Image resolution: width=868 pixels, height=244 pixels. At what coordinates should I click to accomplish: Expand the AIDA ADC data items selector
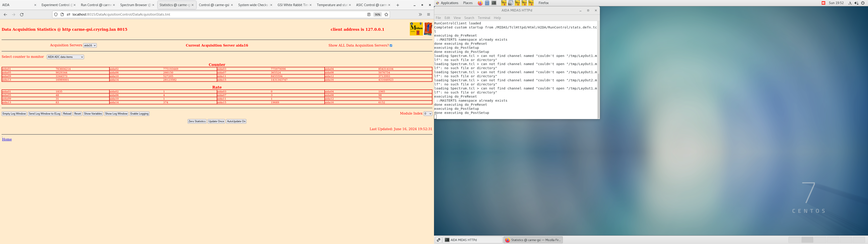coord(65,57)
